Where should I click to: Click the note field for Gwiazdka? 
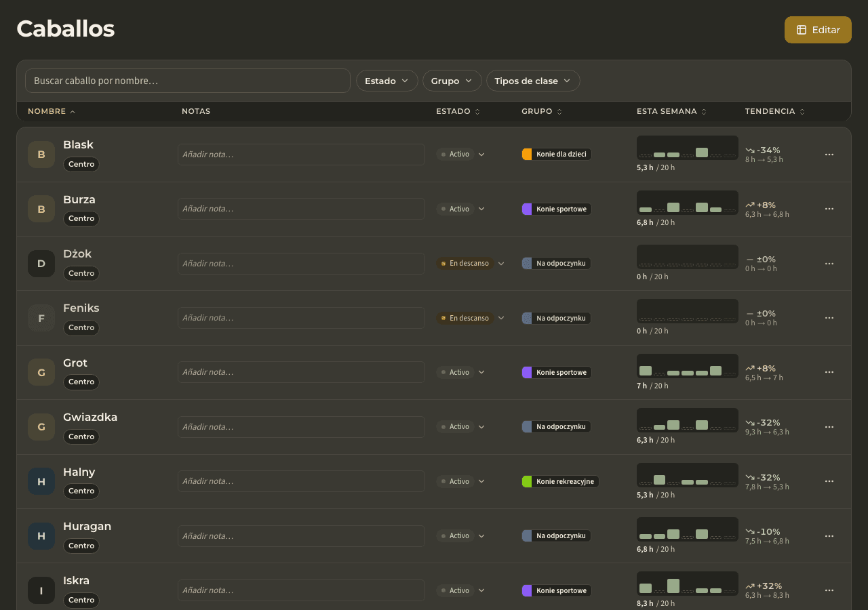tap(301, 427)
